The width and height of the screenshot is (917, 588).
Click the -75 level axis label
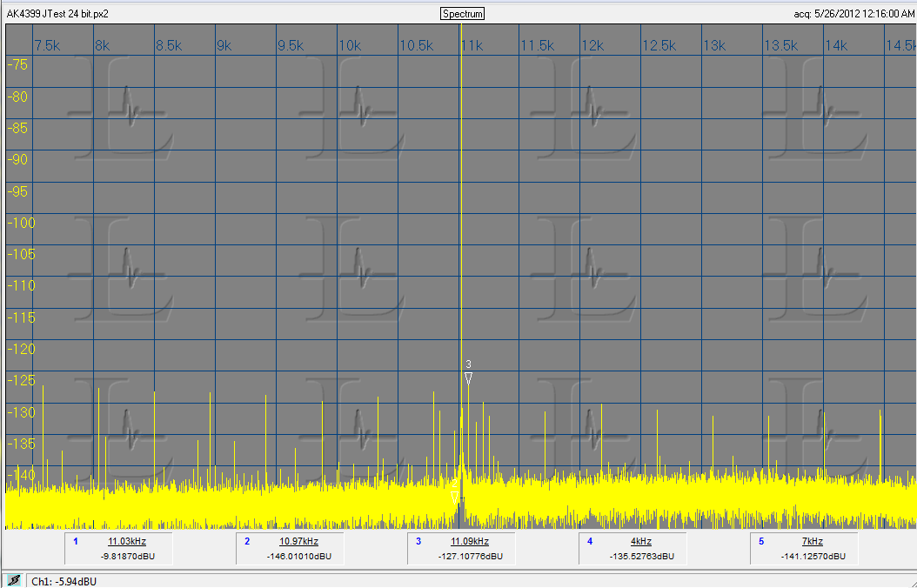coord(17,64)
